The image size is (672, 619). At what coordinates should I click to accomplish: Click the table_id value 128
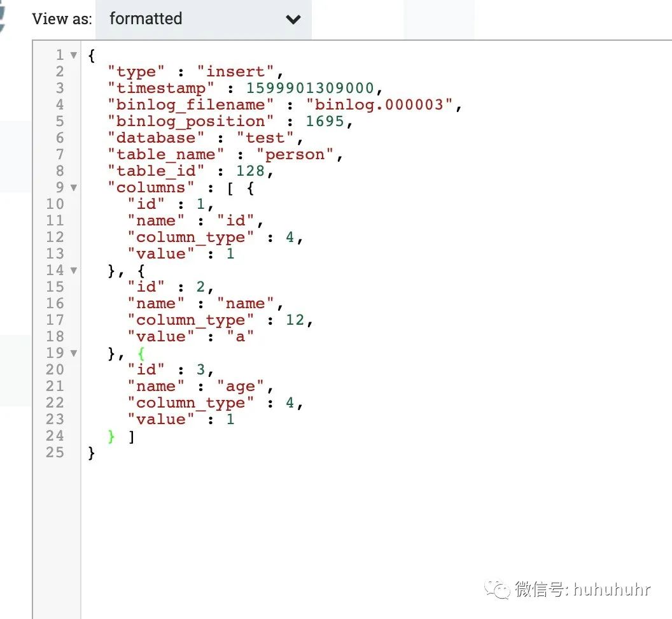(250, 171)
